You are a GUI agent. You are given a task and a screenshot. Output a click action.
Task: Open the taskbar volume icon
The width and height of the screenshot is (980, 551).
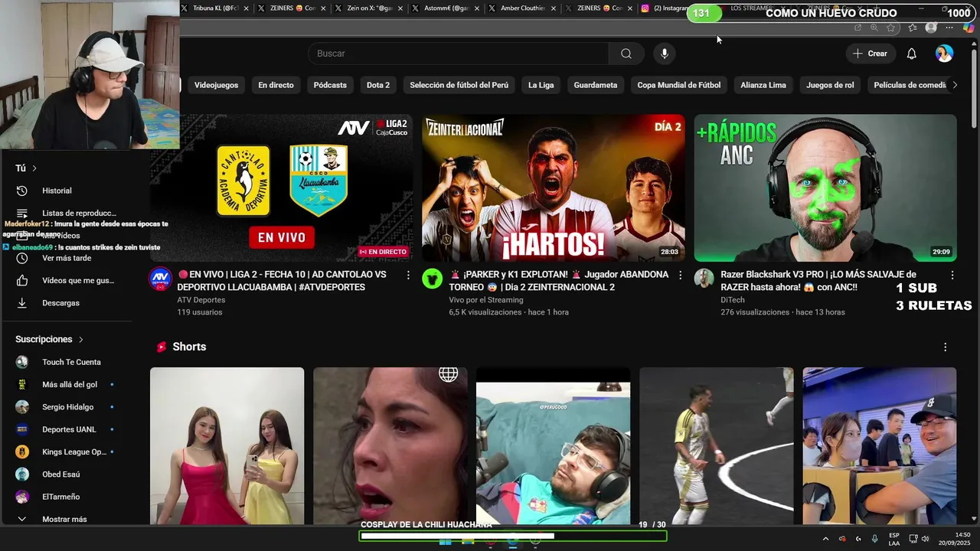[925, 539]
